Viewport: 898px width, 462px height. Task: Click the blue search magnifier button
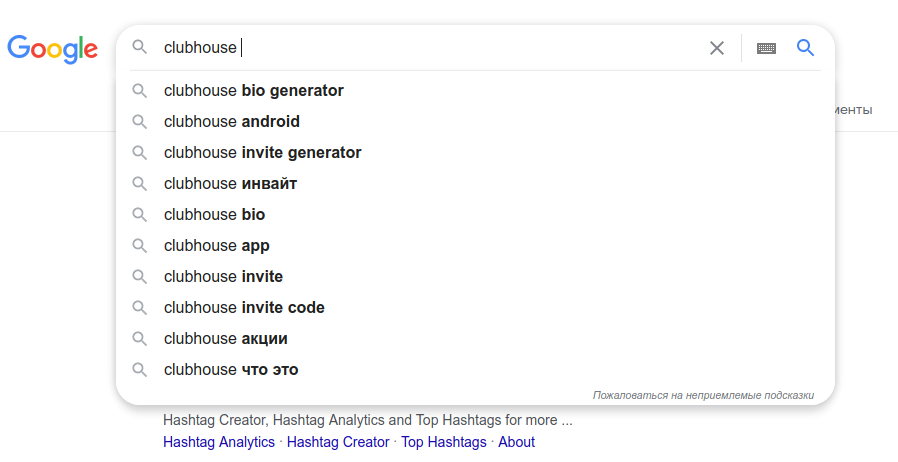point(806,47)
